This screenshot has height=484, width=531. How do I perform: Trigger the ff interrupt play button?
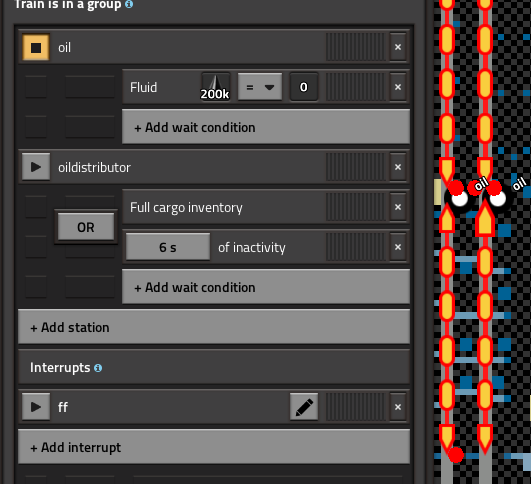pyautogui.click(x=36, y=407)
